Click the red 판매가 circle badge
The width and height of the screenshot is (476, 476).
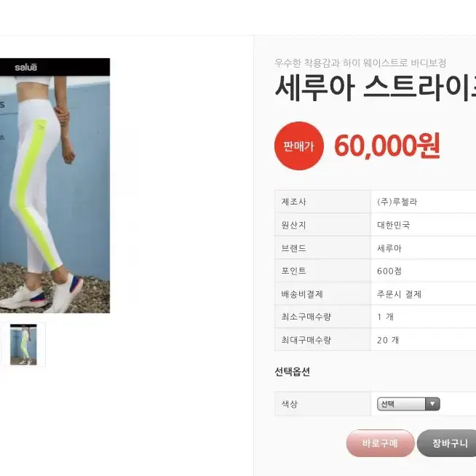[299, 146]
